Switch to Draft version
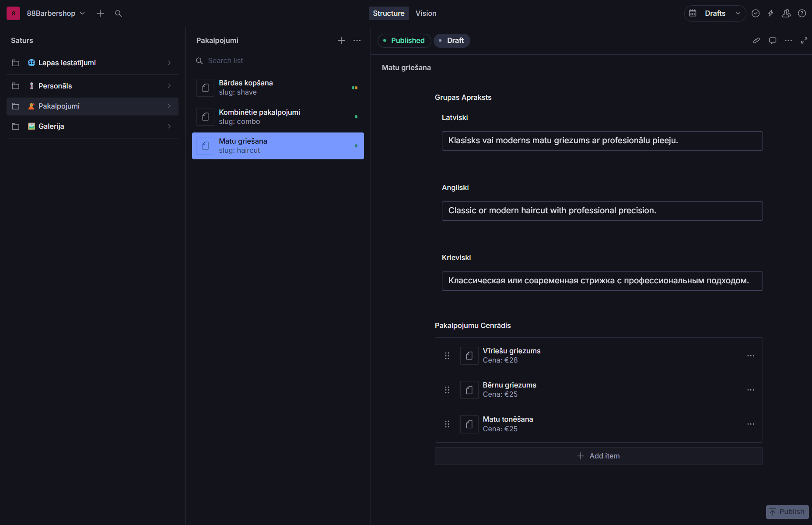 452,40
